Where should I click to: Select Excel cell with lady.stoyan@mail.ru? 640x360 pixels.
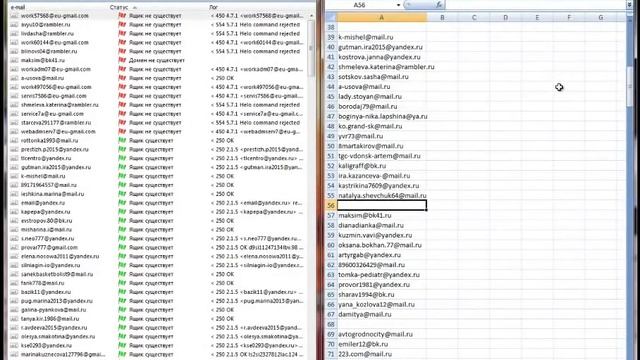click(382, 97)
